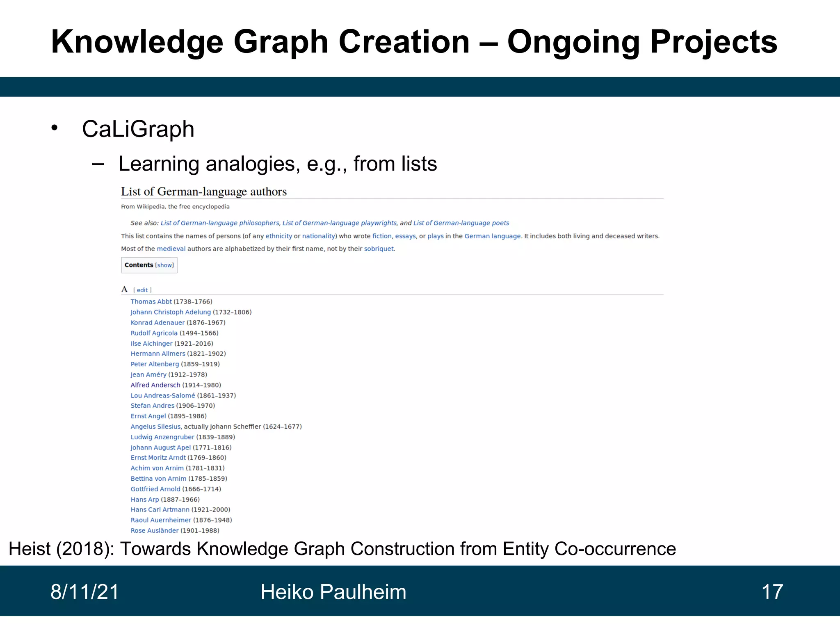Open Johann Christoph Adelung article
The image size is (840, 630).
click(x=171, y=312)
